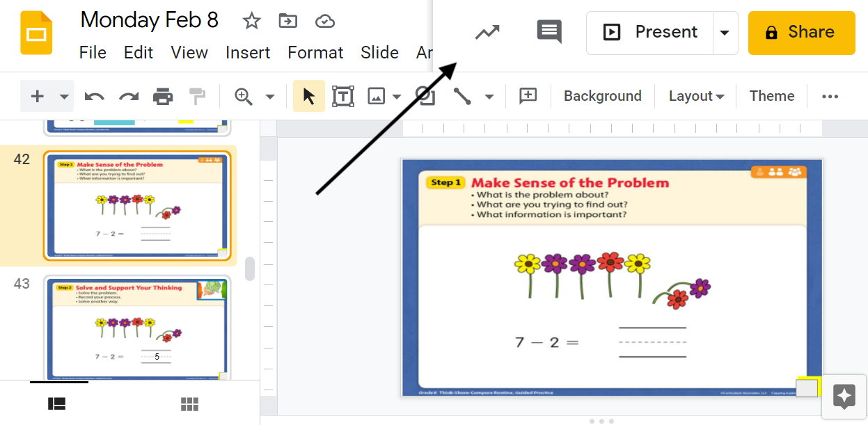Select the shape tool

pos(425,95)
